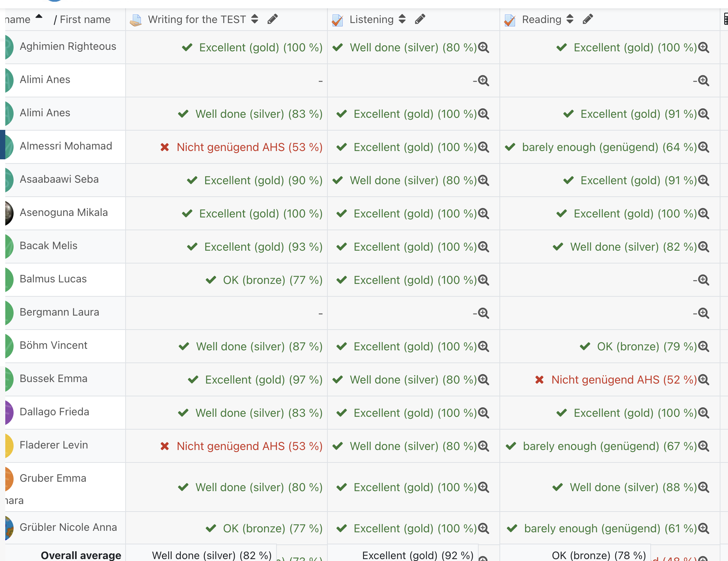The width and height of the screenshot is (728, 561).
Task: Click the edit pencil for Writing for the TEST
Action: point(273,19)
